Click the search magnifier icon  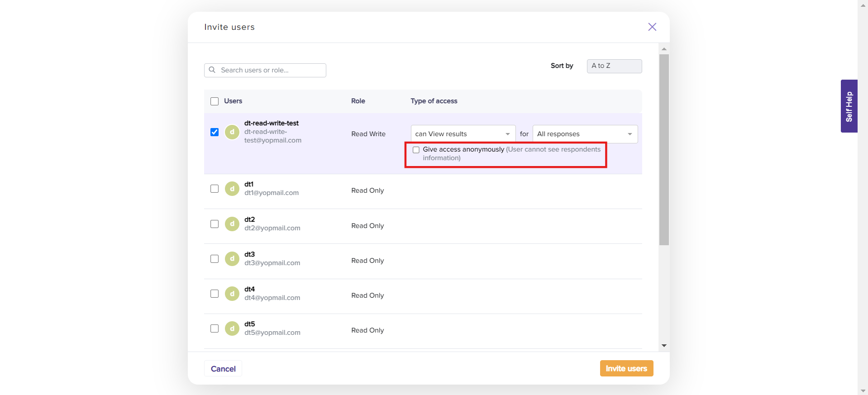tap(212, 70)
